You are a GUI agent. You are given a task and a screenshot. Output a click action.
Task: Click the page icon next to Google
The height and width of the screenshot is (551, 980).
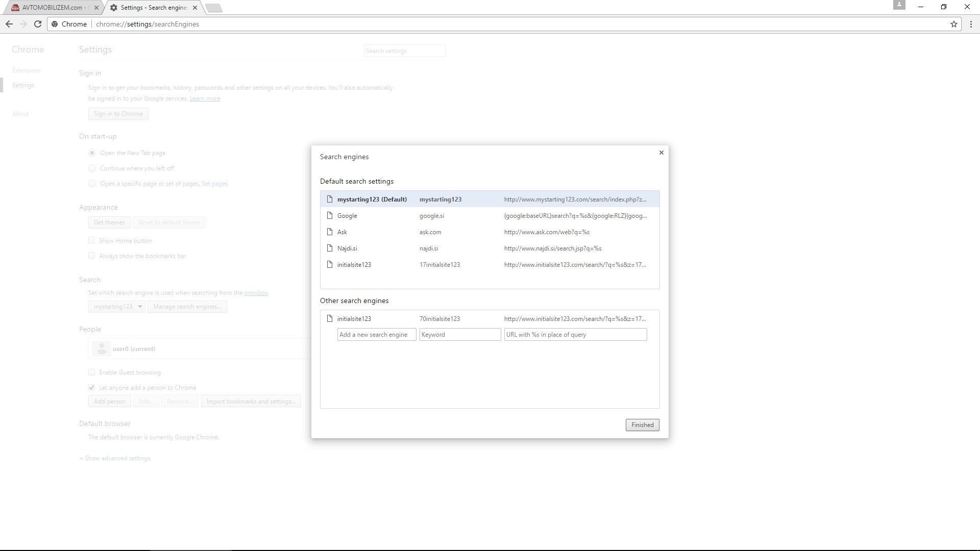tap(330, 215)
